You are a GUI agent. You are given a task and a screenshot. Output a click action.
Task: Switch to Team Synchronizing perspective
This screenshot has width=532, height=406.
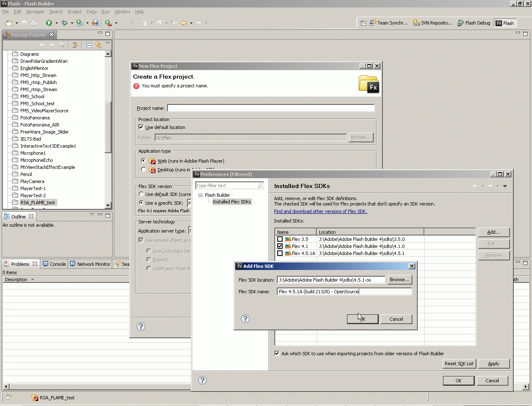pos(389,23)
